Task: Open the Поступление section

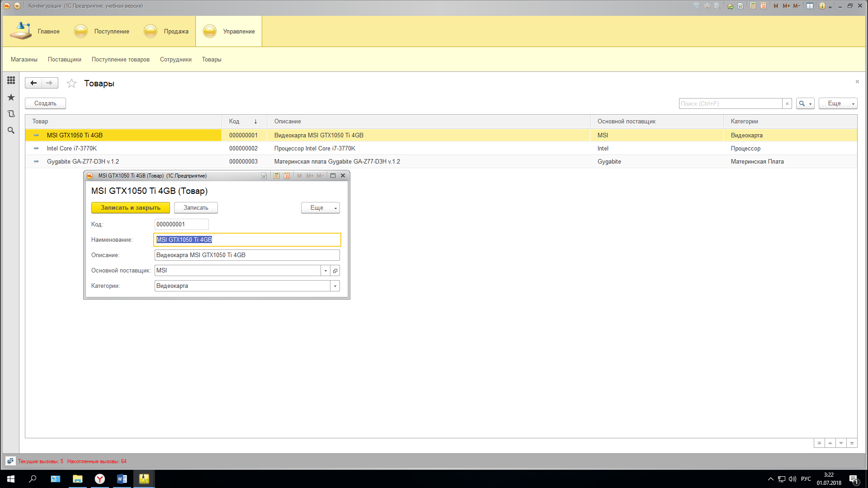Action: click(102, 31)
